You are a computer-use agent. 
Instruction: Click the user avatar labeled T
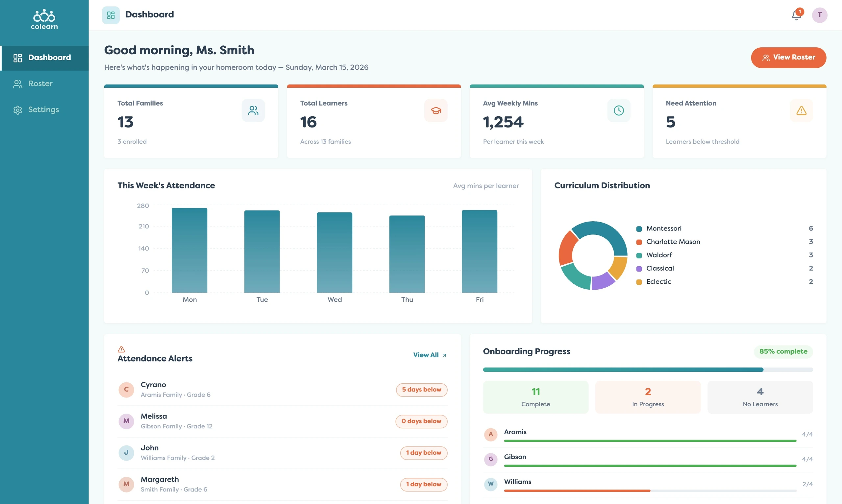point(819,15)
